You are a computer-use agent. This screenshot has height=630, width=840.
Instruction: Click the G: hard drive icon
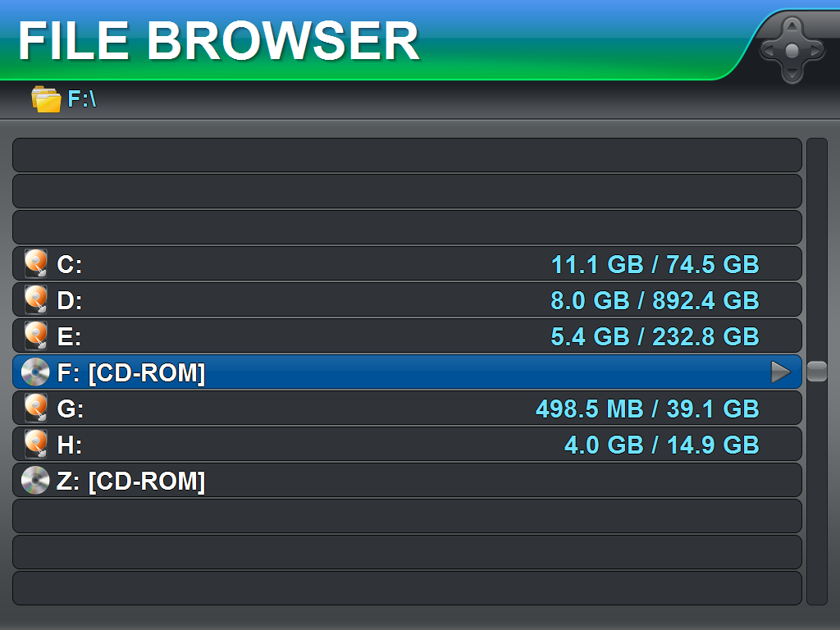coord(36,409)
